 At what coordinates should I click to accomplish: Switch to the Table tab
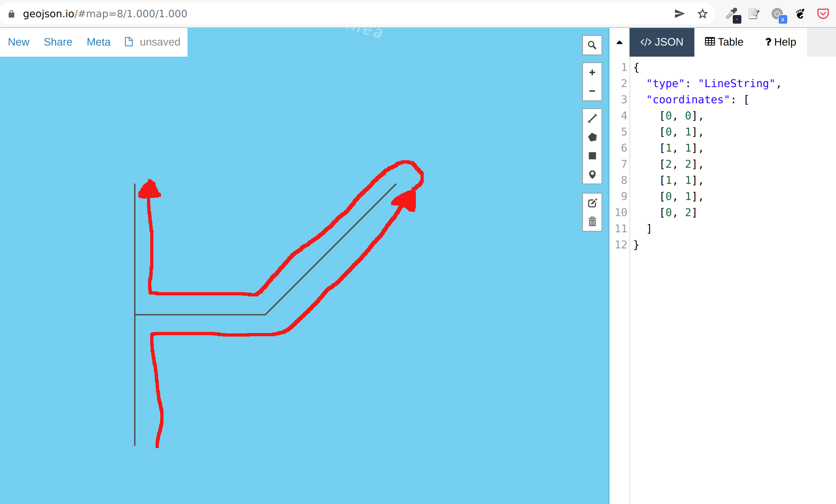tap(725, 42)
